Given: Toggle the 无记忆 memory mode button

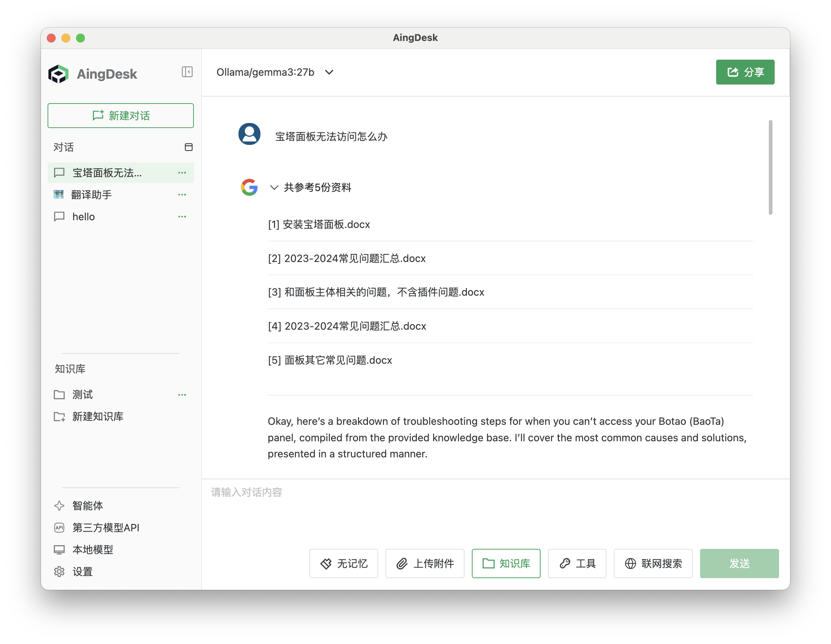Looking at the screenshot, I should [x=343, y=564].
